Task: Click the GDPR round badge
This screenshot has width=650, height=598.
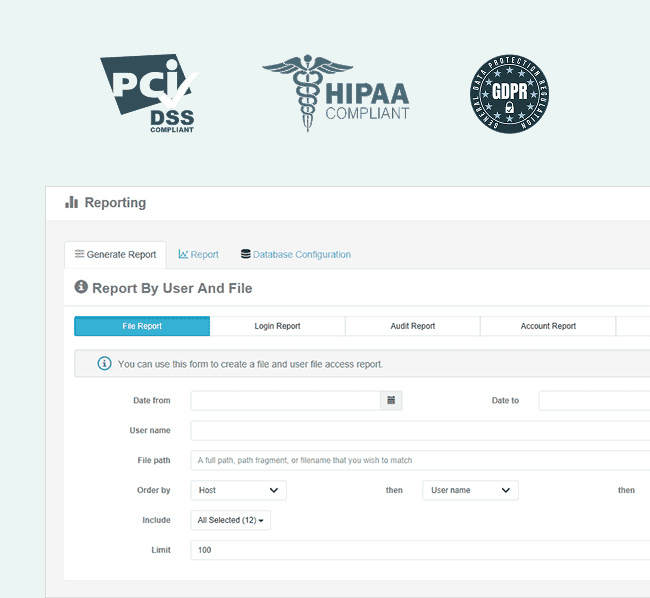Action: click(510, 94)
